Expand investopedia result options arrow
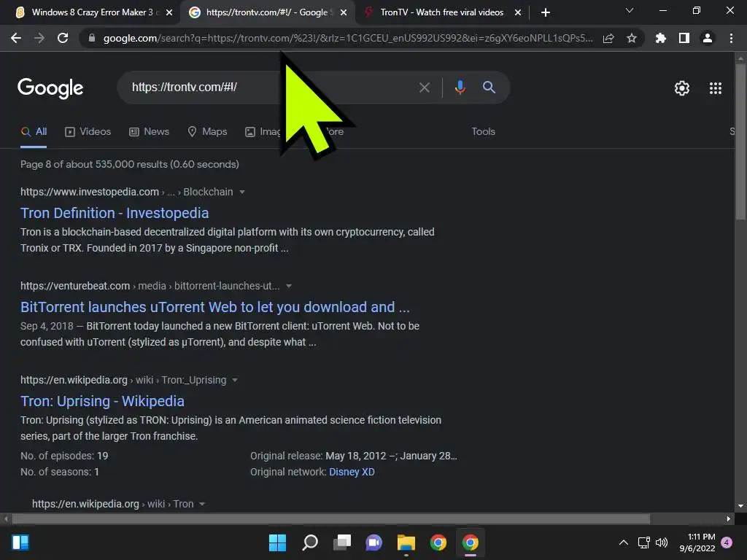 (242, 192)
